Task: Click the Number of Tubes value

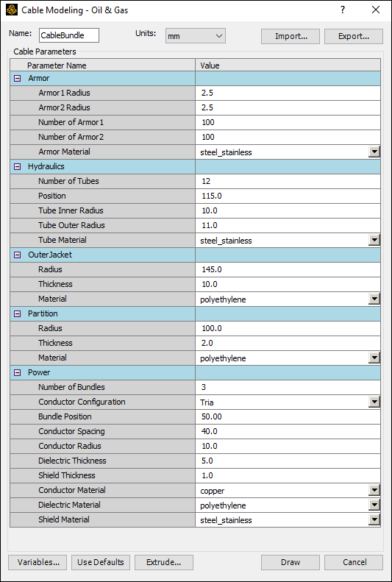Action: click(288, 181)
